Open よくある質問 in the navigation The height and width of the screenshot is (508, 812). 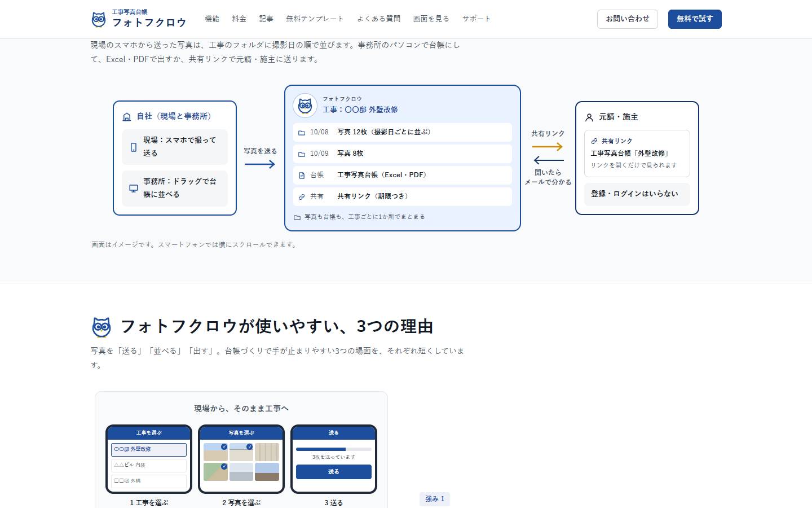tap(378, 19)
